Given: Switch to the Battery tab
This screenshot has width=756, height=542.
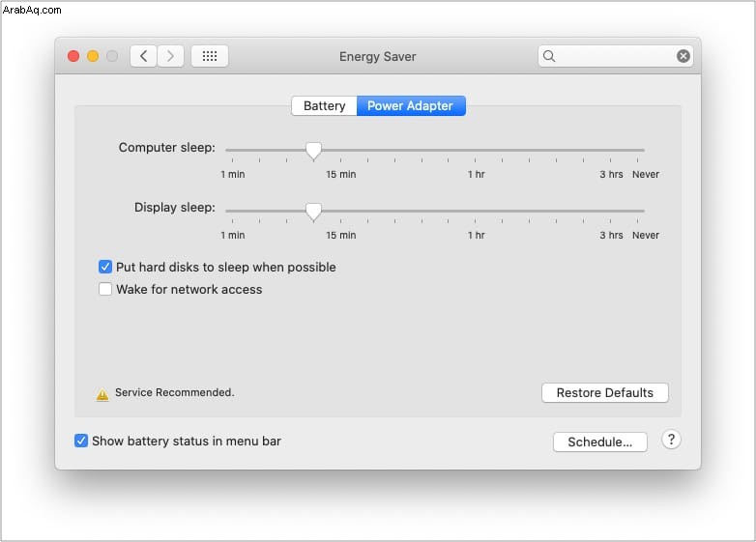Looking at the screenshot, I should (324, 105).
